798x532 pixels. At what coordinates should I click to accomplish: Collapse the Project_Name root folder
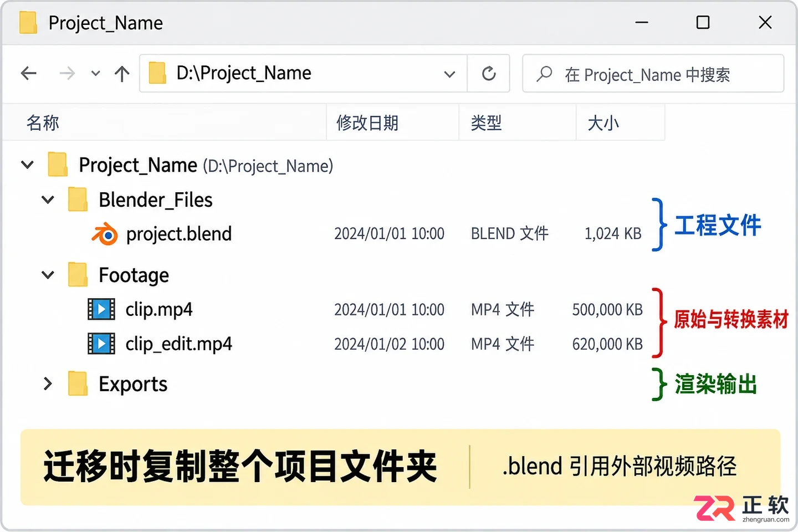(x=27, y=165)
